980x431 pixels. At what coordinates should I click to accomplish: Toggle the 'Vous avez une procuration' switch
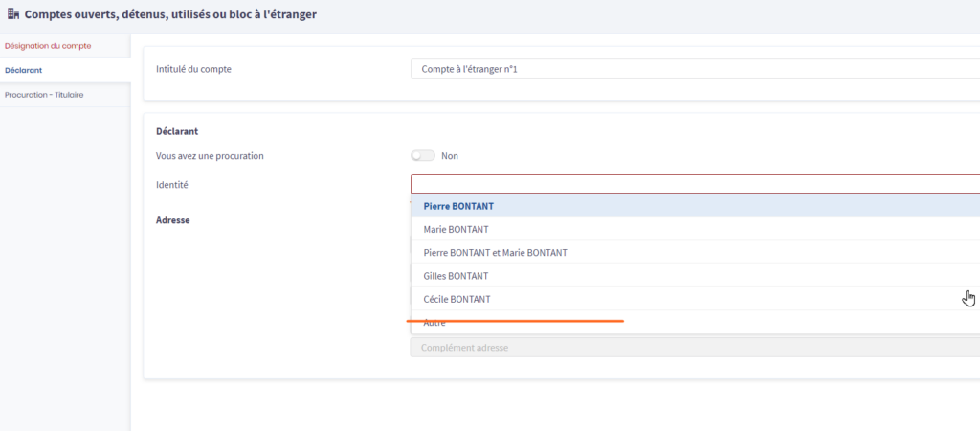(x=422, y=156)
